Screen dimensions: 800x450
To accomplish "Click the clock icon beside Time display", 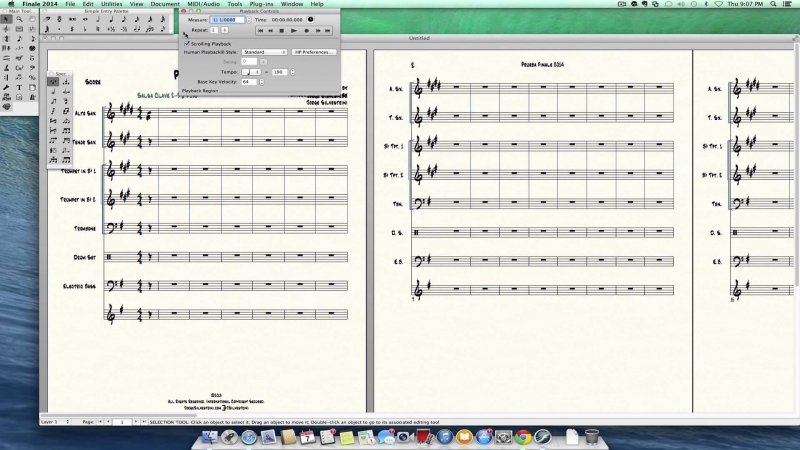I will (310, 19).
